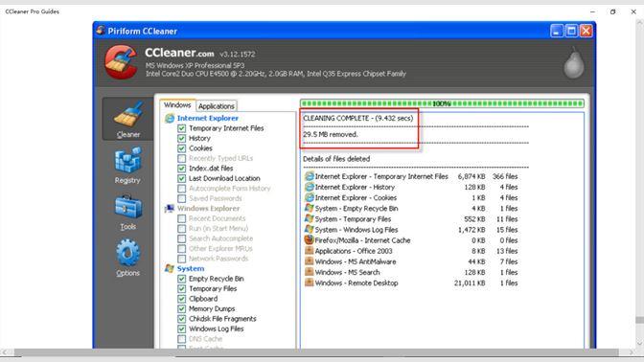Viewport: 644px width, 362px height.
Task: Click 'CLEANING COMPLETE - (9.432 secs)' text
Action: pos(358,118)
